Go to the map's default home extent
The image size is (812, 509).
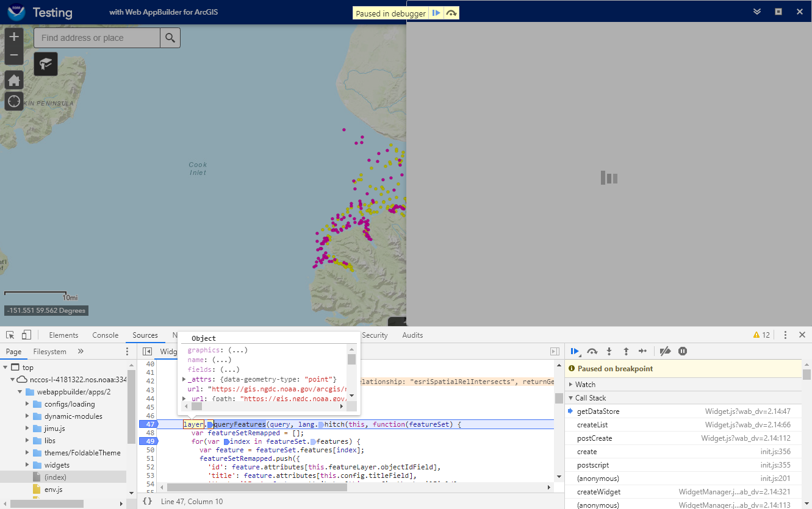click(14, 80)
